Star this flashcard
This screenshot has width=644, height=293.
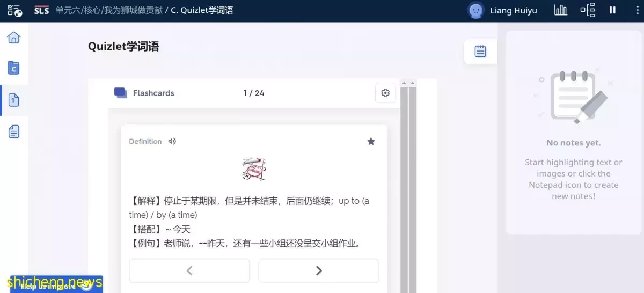371,141
